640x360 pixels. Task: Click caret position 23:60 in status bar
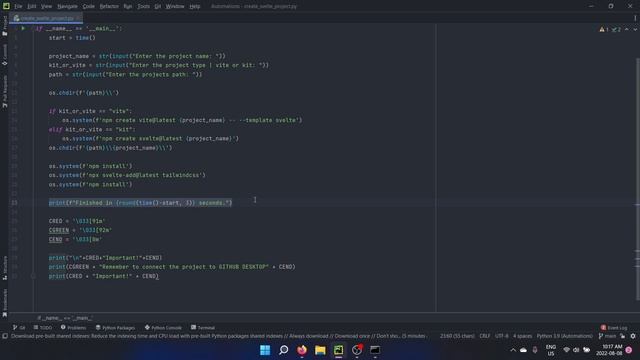pyautogui.click(x=457, y=336)
